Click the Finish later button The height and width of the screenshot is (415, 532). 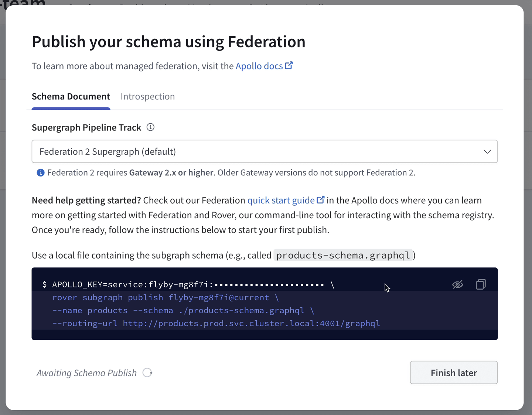pos(454,372)
